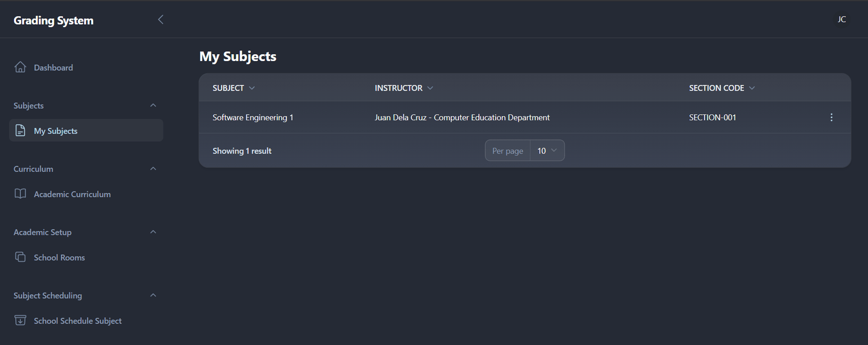
Task: Click the My Subjects page heading
Action: point(238,56)
